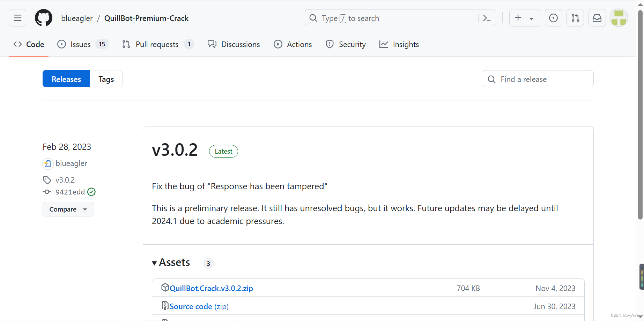644x321 pixels.
Task: Switch to the Issues tab
Action: 83,44
